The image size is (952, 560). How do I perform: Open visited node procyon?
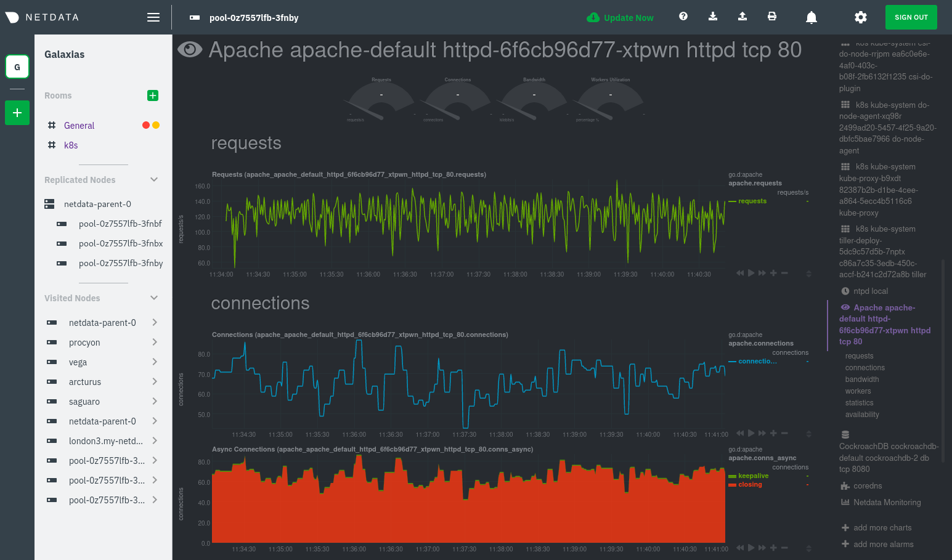click(x=84, y=343)
